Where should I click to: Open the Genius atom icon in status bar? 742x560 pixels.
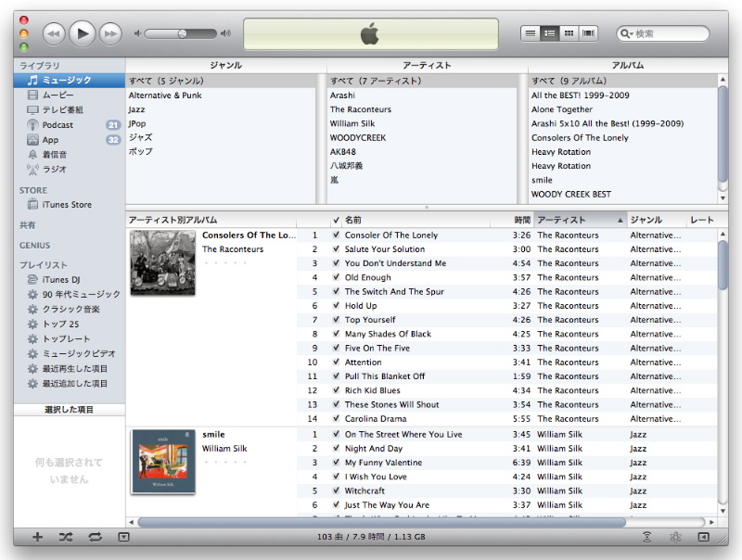tap(675, 537)
